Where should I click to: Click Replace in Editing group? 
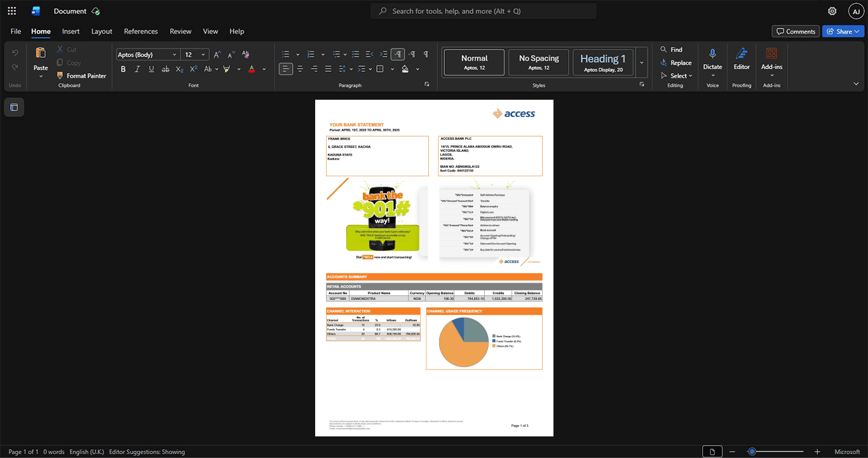676,62
